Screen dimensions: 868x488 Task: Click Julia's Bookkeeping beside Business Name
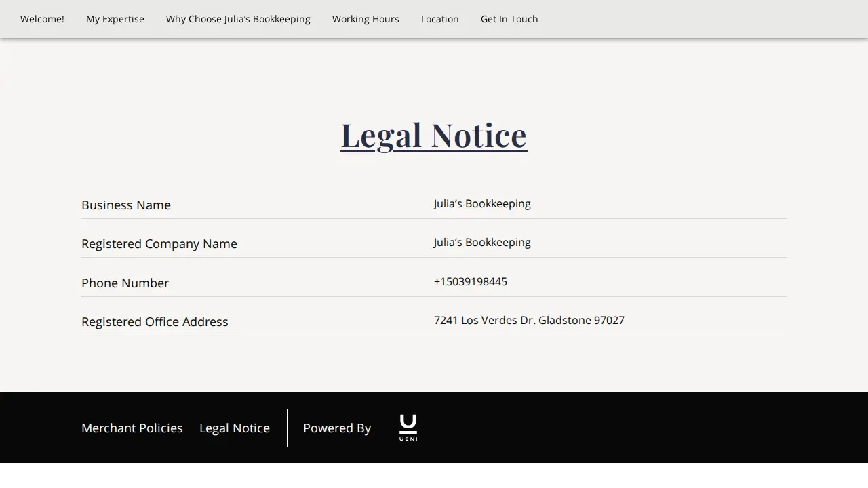(x=482, y=203)
